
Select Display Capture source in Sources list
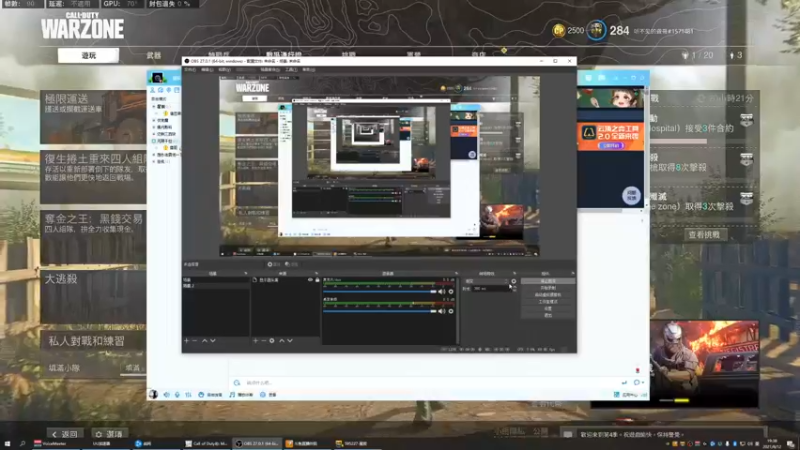[286, 280]
